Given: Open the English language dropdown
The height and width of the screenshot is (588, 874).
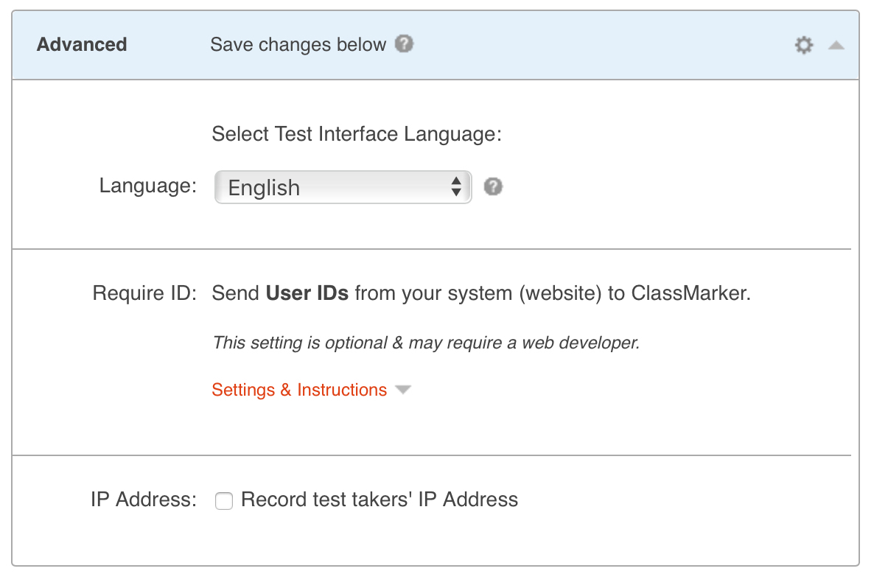Looking at the screenshot, I should pos(332,187).
